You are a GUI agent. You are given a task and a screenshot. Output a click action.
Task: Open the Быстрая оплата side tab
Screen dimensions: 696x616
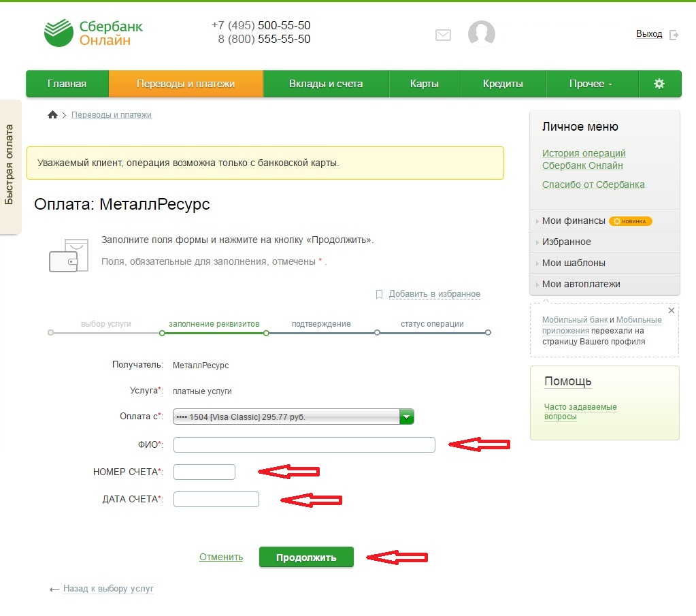pos(10,167)
